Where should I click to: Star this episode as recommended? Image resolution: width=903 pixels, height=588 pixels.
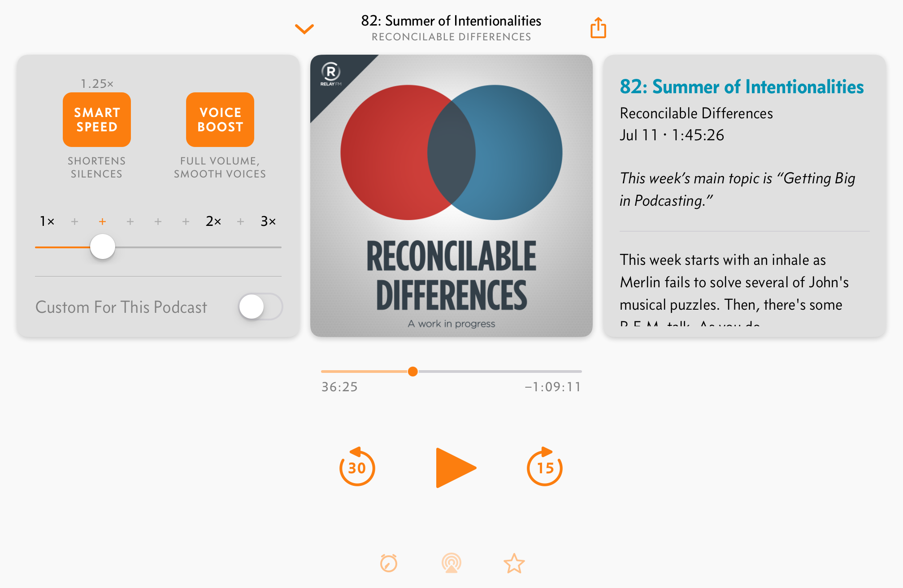pyautogui.click(x=514, y=563)
